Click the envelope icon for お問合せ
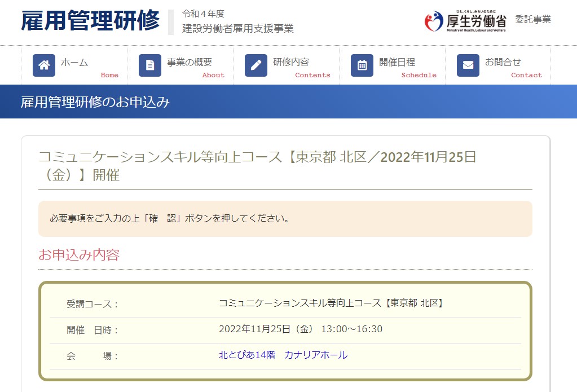 468,65
